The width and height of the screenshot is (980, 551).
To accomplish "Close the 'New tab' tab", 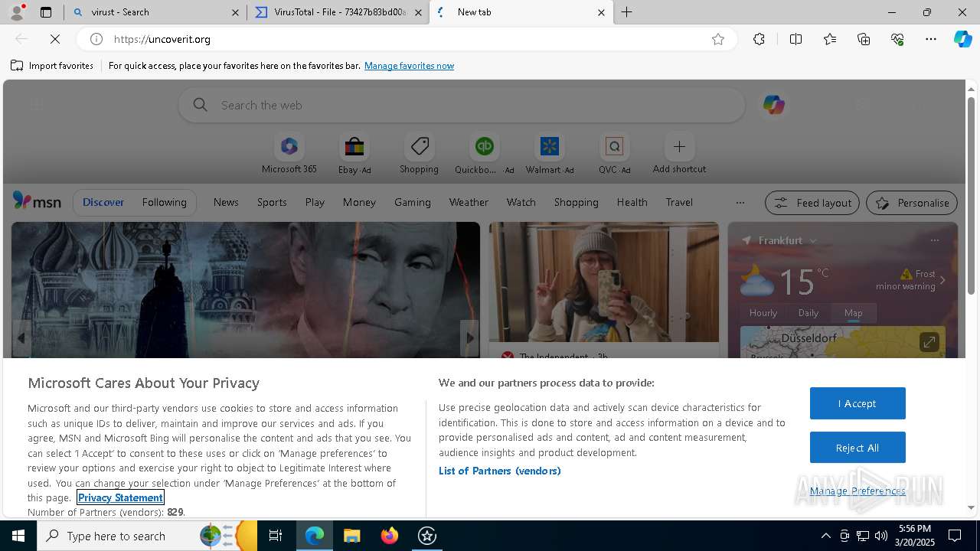I will click(x=601, y=12).
